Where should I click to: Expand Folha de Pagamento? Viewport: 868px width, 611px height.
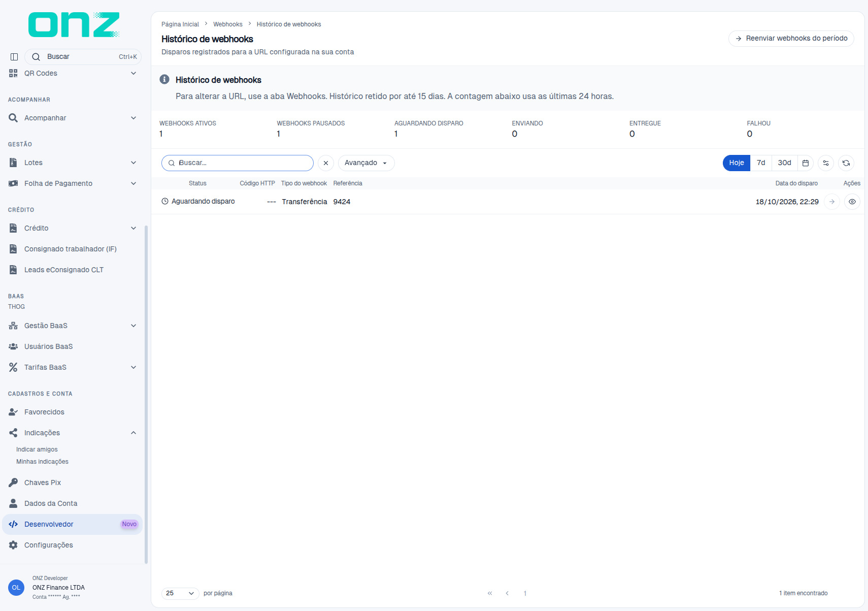tap(72, 183)
